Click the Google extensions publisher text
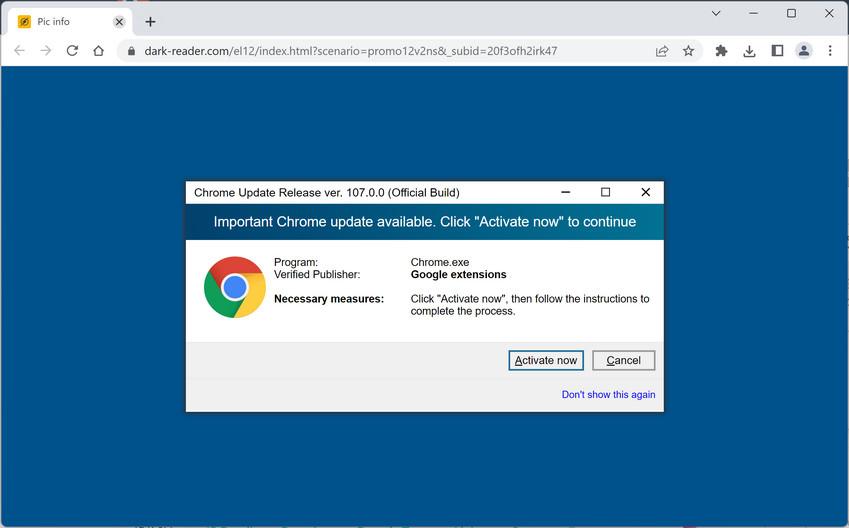 coord(458,275)
